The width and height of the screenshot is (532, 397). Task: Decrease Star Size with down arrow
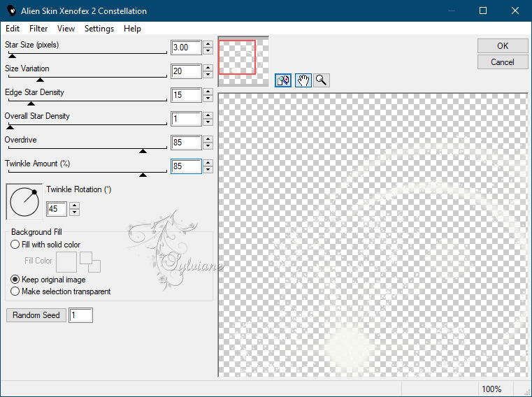pyautogui.click(x=208, y=51)
